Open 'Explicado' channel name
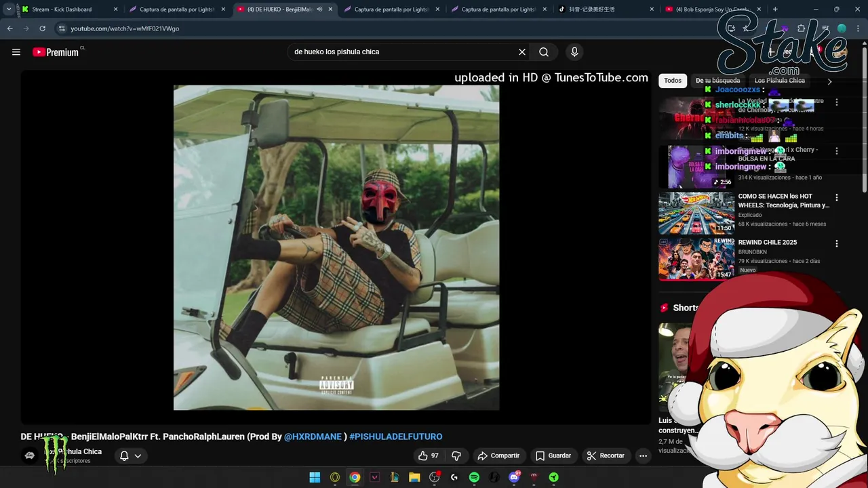The height and width of the screenshot is (488, 868). pyautogui.click(x=750, y=215)
